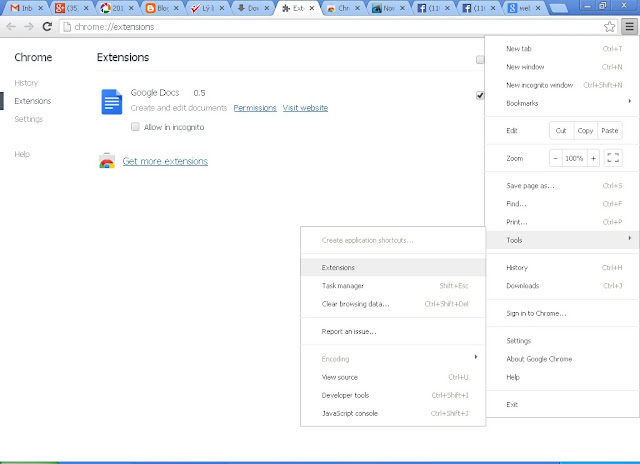640x464 pixels.
Task: Click the bookmark star icon
Action: point(609,27)
